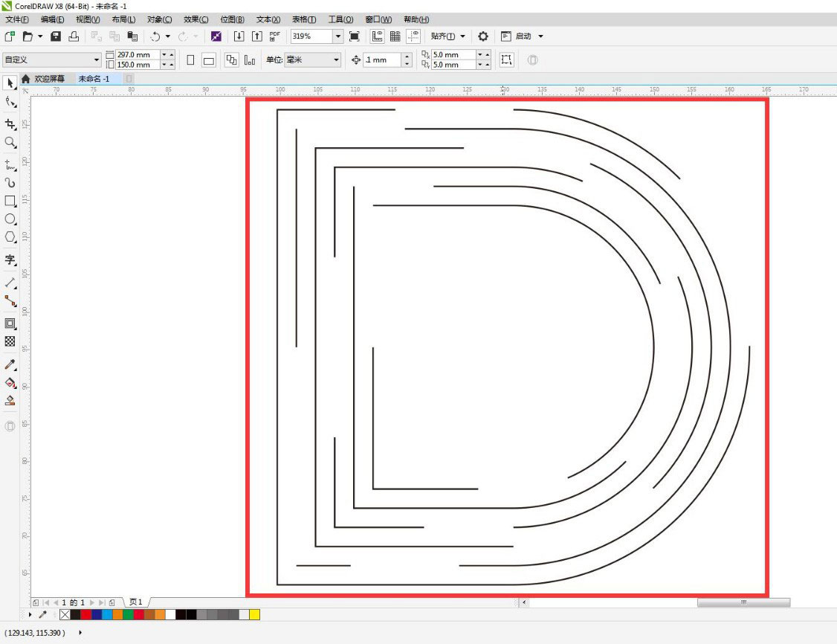Select the Ellipse tool
The image size is (837, 644).
(10, 220)
